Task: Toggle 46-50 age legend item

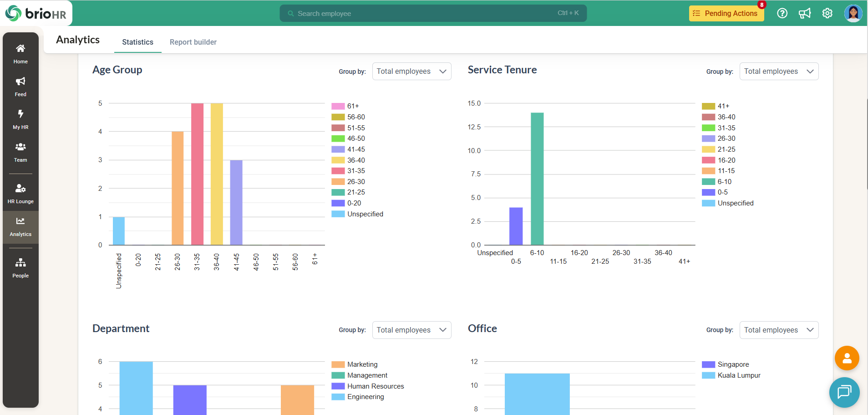Action: point(348,138)
